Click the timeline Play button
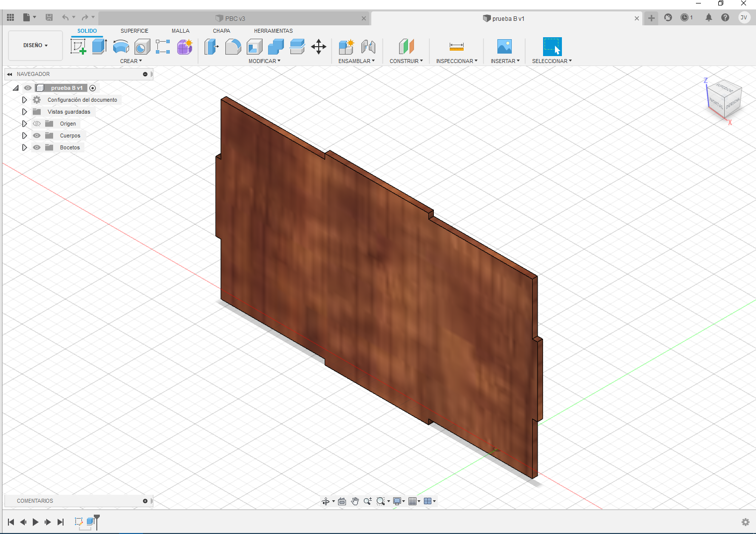The height and width of the screenshot is (534, 756). click(35, 522)
